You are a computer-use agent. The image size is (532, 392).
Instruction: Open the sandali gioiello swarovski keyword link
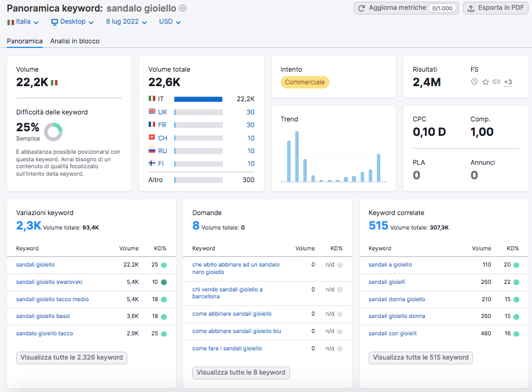[x=49, y=282]
